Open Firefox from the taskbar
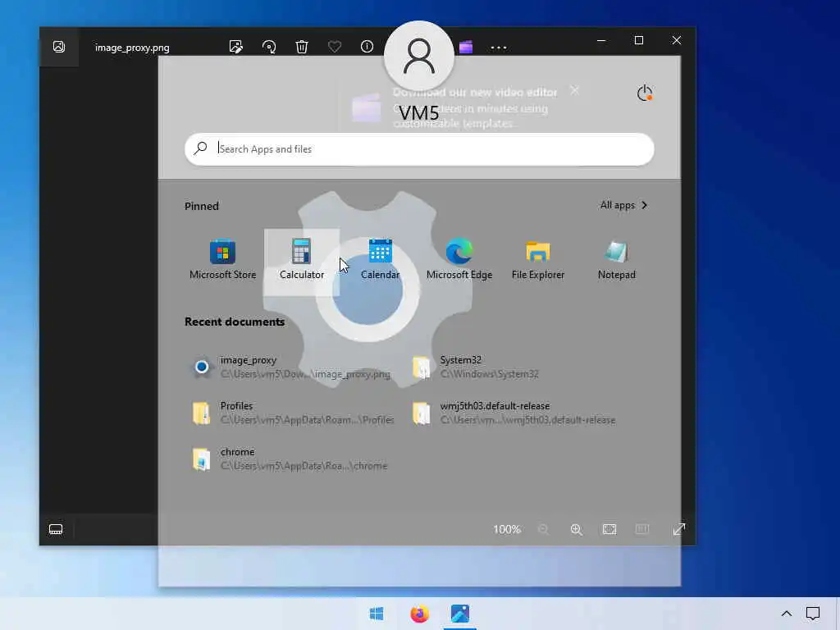 (419, 614)
